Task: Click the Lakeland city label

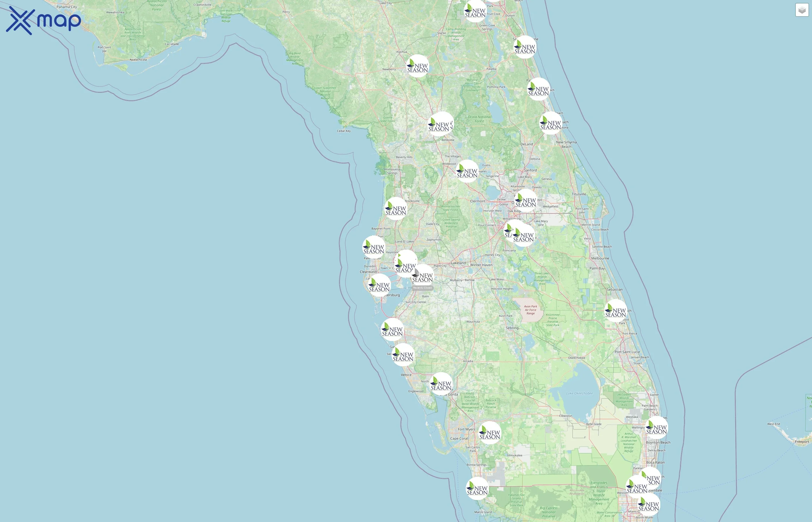Action: click(458, 263)
